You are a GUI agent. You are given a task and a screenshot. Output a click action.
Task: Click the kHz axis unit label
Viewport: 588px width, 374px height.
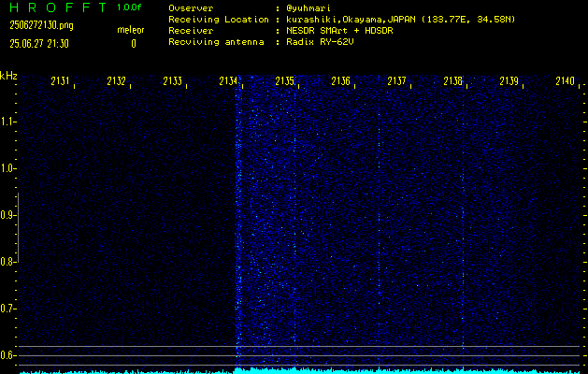(8, 76)
